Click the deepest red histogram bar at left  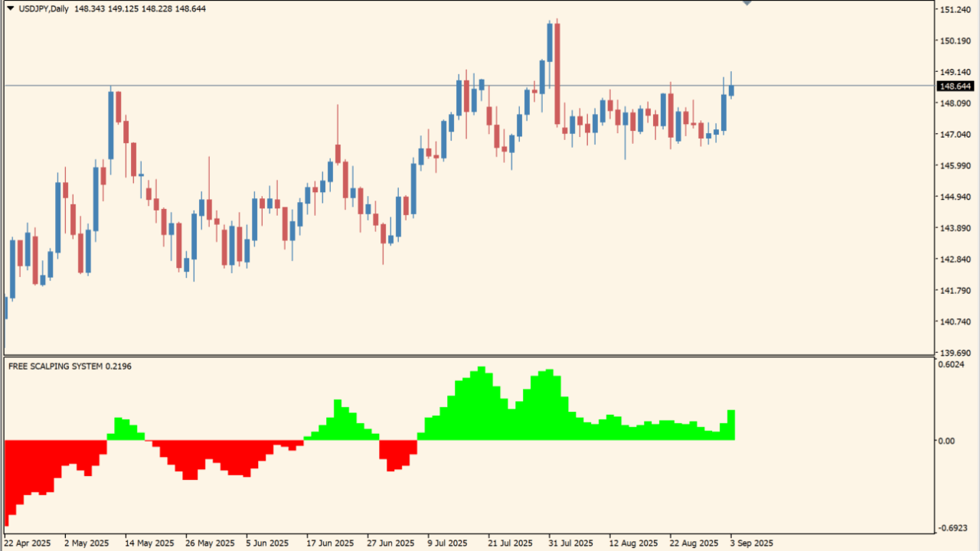(x=8, y=482)
